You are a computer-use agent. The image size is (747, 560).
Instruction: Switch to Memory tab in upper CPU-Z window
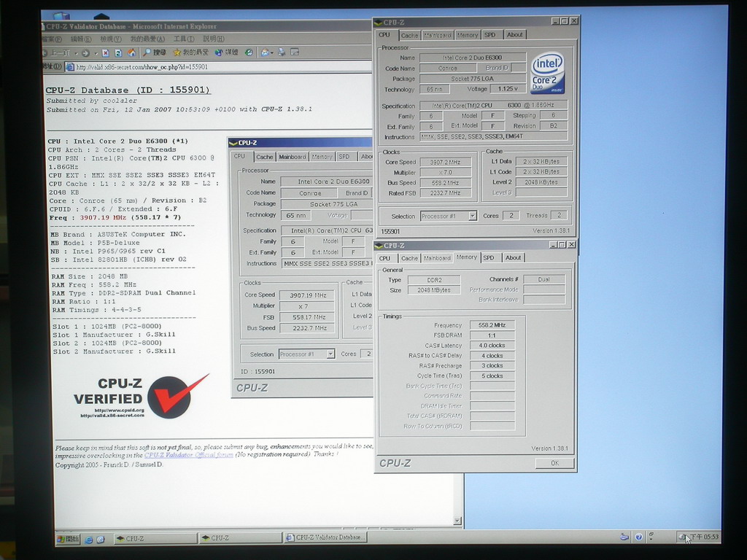[x=467, y=35]
